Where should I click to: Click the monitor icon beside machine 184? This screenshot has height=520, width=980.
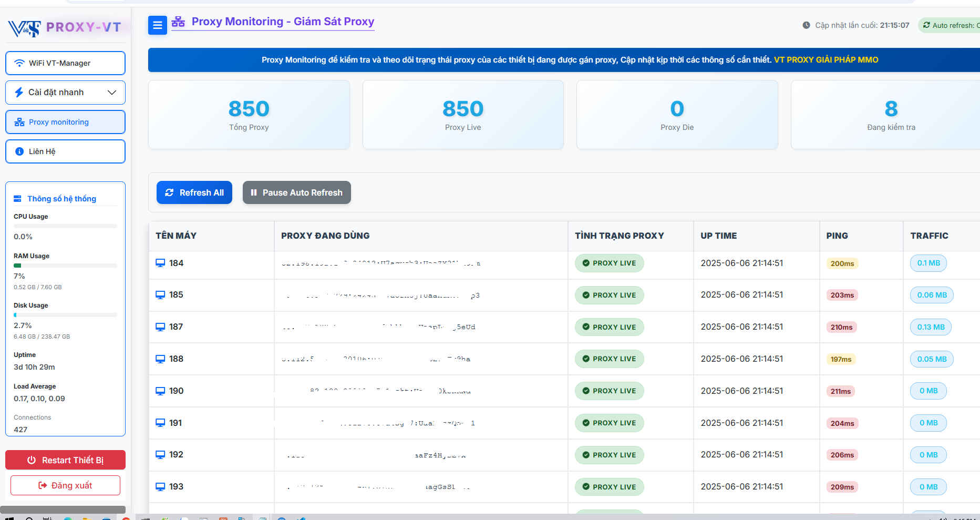pyautogui.click(x=160, y=262)
